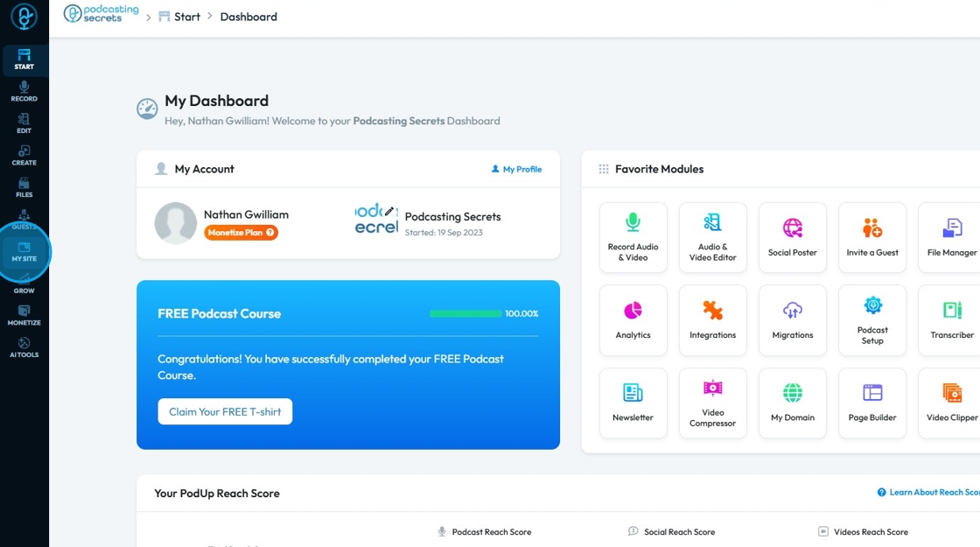This screenshot has height=547, width=980.
Task: Select the Videos Reach Score tab
Action: tap(863, 531)
